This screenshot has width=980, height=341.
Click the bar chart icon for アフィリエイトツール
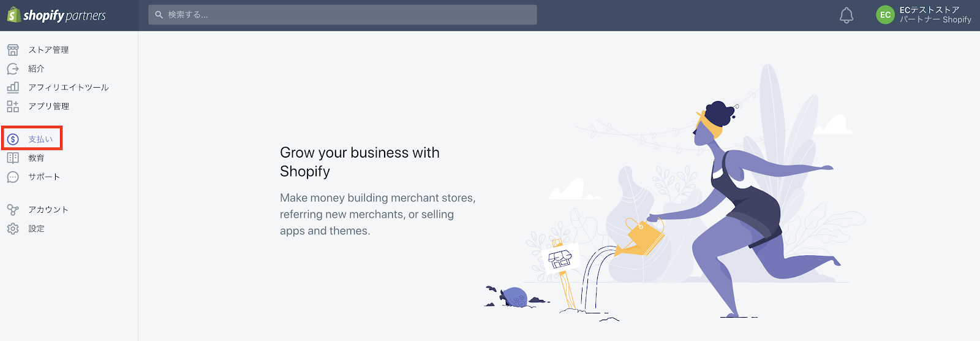tap(13, 88)
